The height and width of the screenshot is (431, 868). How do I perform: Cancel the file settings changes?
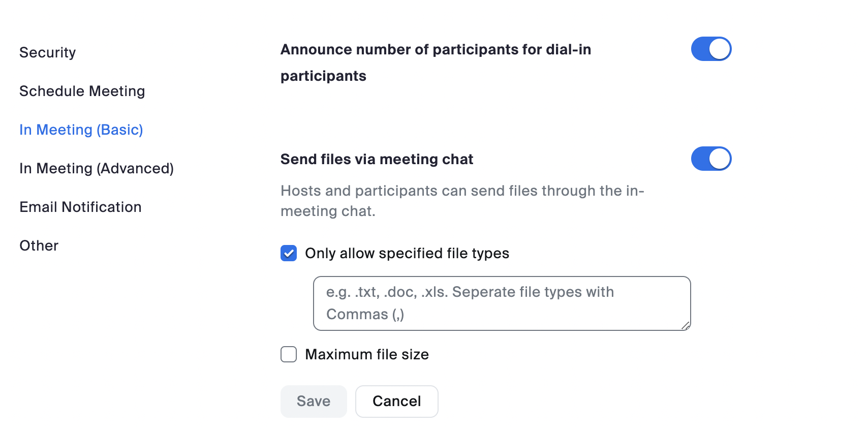click(x=396, y=402)
